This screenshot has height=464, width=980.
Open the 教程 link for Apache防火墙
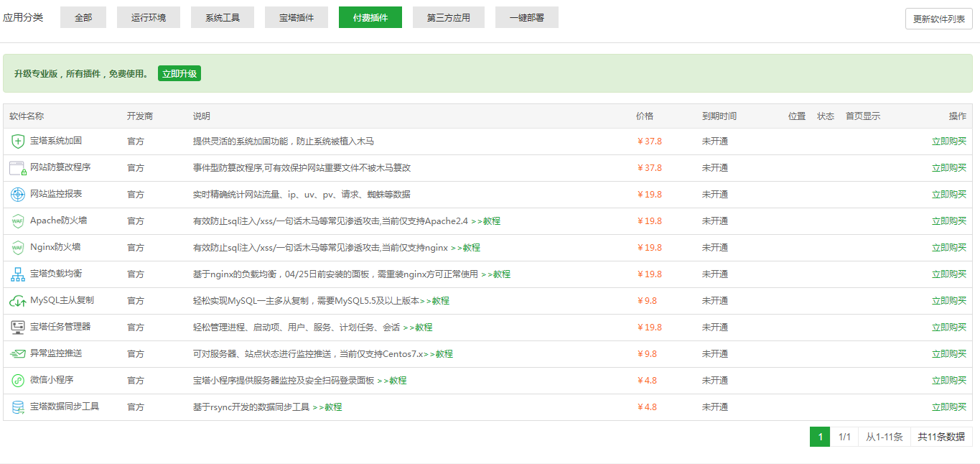pos(486,221)
